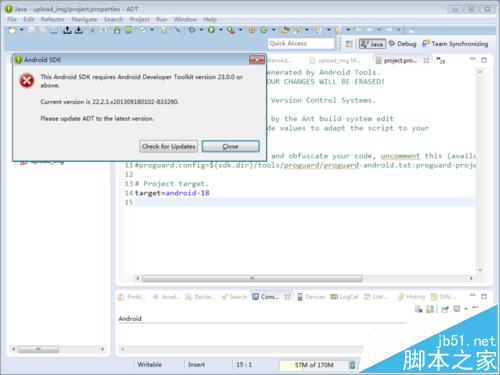This screenshot has height=375, width=500.
Task: Expand the console selection dropdown arrow
Action: (x=466, y=309)
